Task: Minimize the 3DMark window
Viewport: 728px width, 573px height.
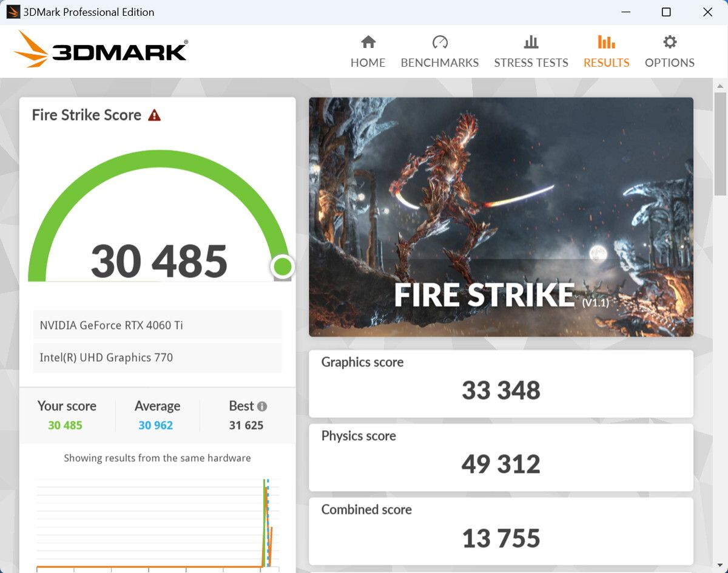Action: 625,12
